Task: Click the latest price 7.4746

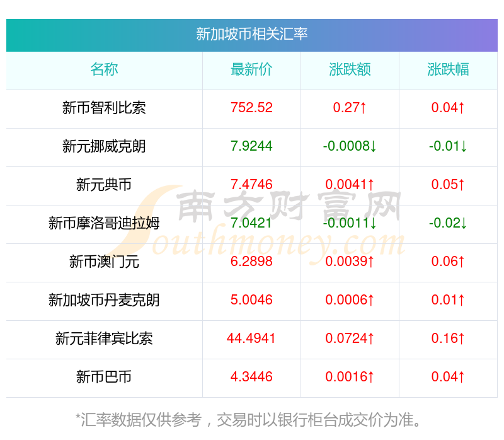Action: coord(251,185)
